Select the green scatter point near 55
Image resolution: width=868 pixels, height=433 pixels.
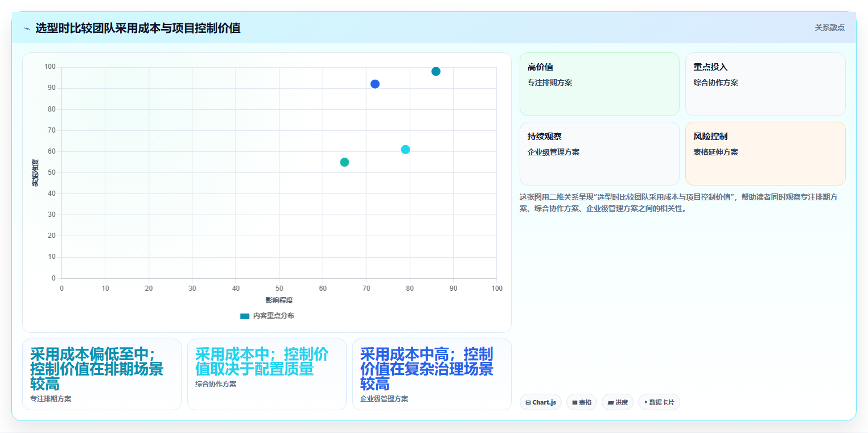344,162
